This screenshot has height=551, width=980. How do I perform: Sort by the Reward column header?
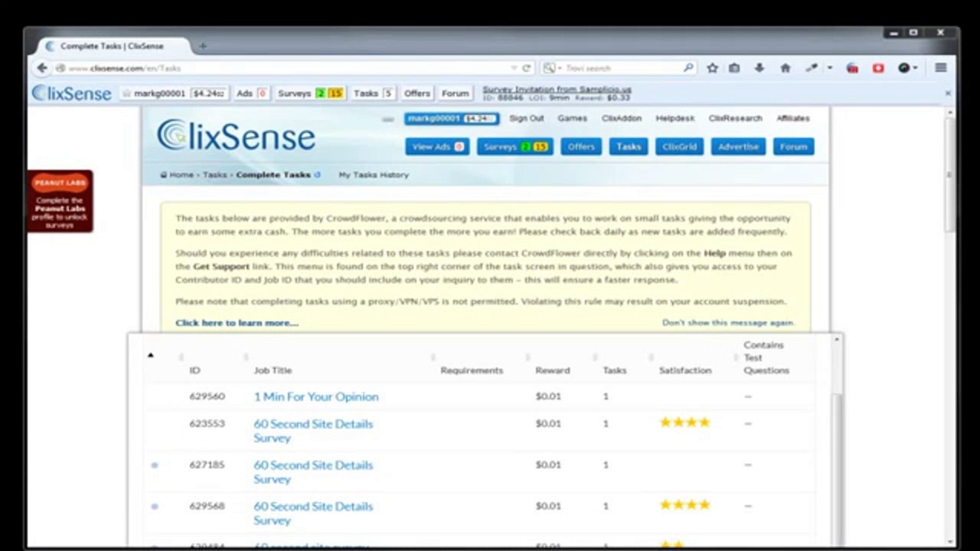click(553, 370)
